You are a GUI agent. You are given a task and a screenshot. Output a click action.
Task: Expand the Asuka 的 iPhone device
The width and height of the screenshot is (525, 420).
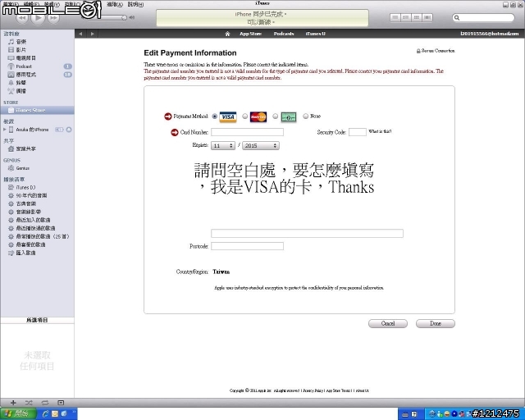[x=4, y=130]
